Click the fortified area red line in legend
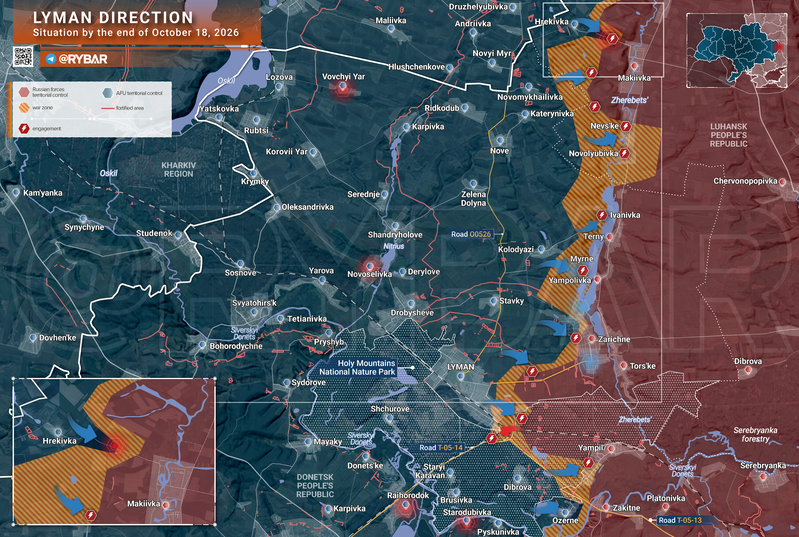Image resolution: width=799 pixels, height=537 pixels. [108, 109]
